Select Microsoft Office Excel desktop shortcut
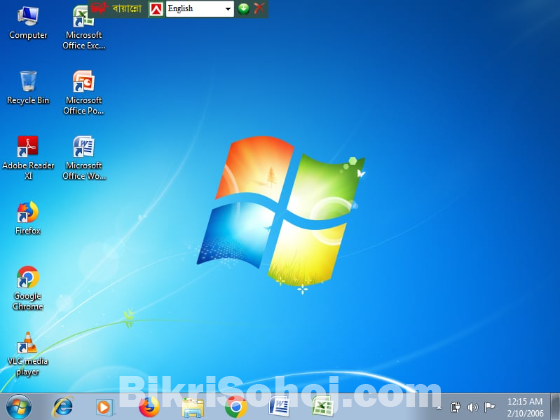 pos(84,27)
